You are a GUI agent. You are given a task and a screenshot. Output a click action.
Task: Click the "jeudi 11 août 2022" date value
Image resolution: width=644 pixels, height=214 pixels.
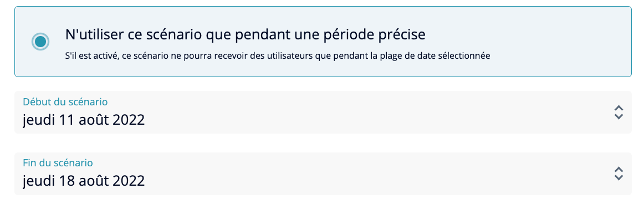pyautogui.click(x=84, y=120)
